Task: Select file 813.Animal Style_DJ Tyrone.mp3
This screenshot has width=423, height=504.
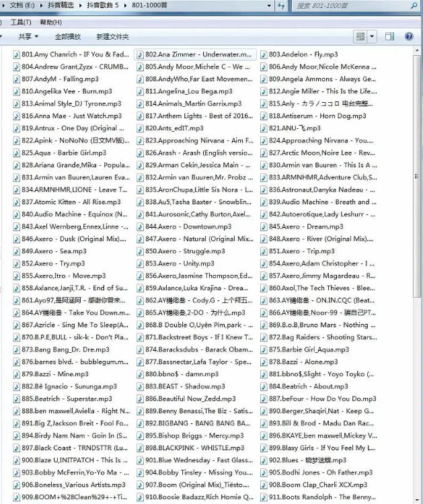Action: pyautogui.click(x=67, y=103)
